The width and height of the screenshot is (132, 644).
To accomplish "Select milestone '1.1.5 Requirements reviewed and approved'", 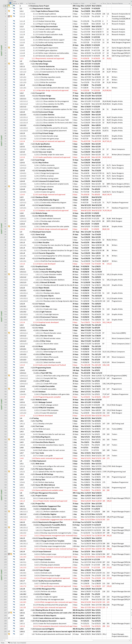I will click(48, 59).
